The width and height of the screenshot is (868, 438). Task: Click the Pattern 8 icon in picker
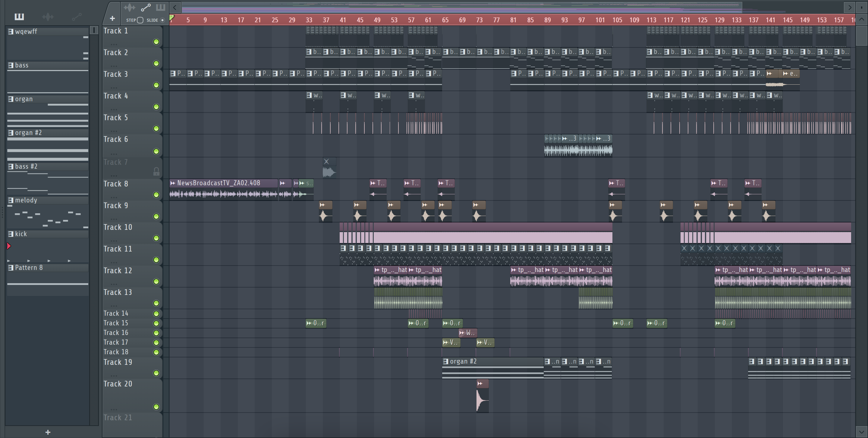(11, 267)
